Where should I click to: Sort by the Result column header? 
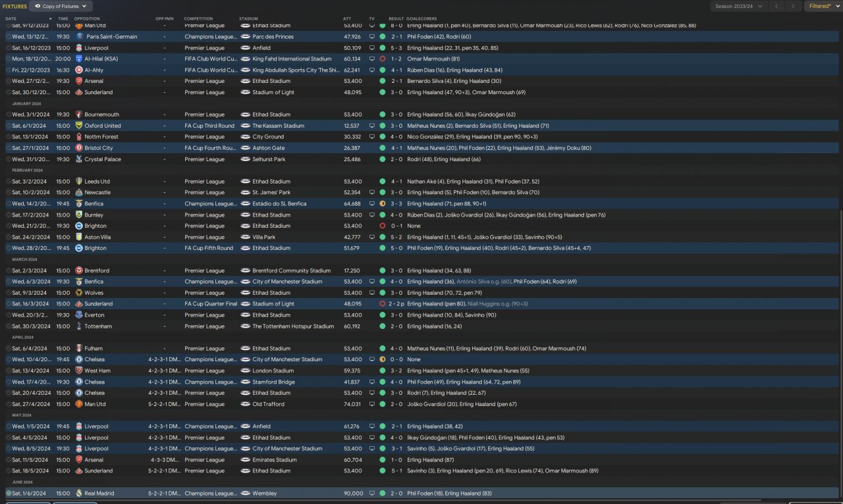tap(396, 18)
